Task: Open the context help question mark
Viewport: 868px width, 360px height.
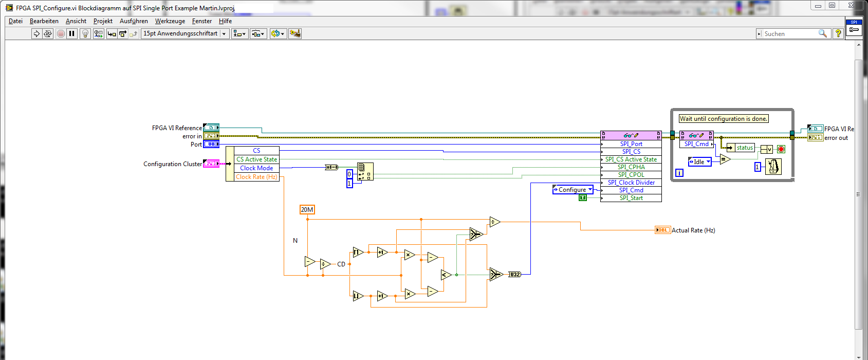Action: point(838,33)
